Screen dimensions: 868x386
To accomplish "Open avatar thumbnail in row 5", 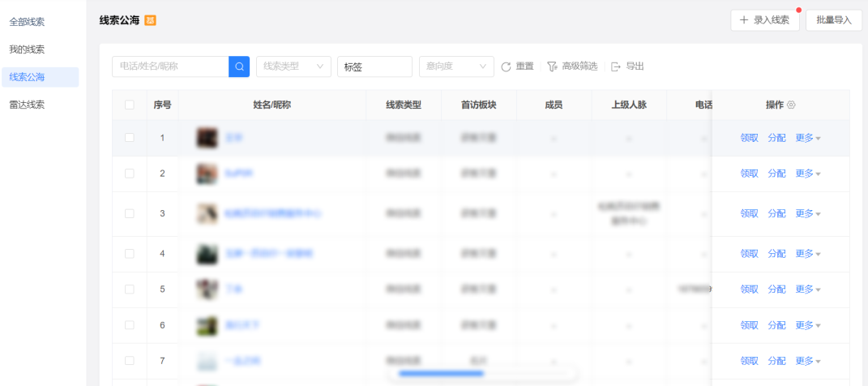I will [x=207, y=289].
